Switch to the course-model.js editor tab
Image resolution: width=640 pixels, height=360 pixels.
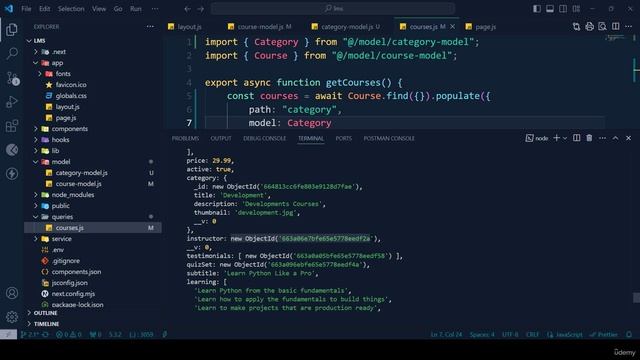260,27
